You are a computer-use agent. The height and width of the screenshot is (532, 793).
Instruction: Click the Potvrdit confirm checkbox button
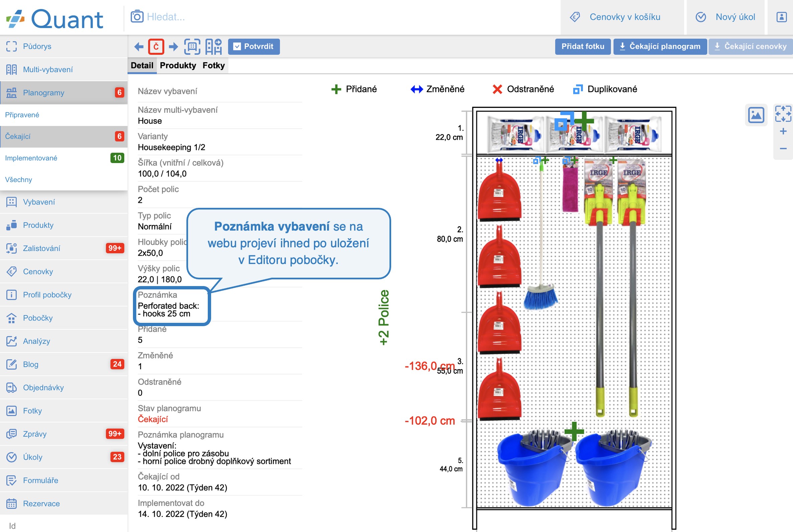(254, 46)
